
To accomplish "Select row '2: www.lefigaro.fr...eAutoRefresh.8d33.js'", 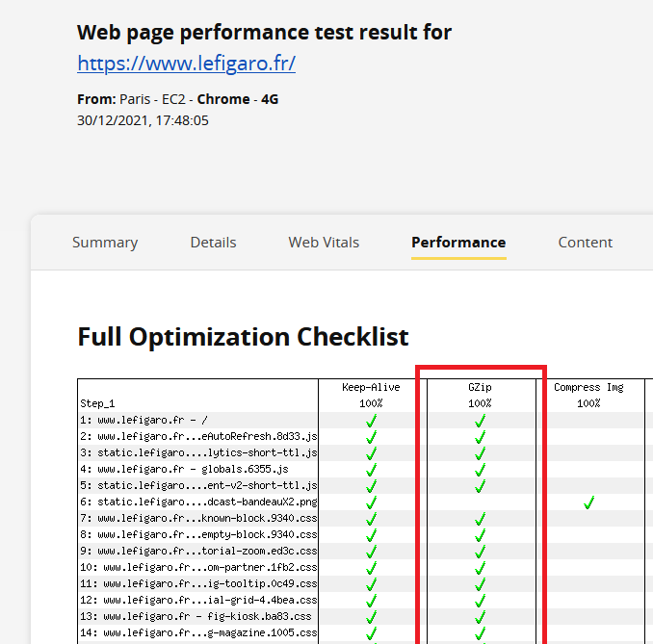I will click(x=198, y=436).
